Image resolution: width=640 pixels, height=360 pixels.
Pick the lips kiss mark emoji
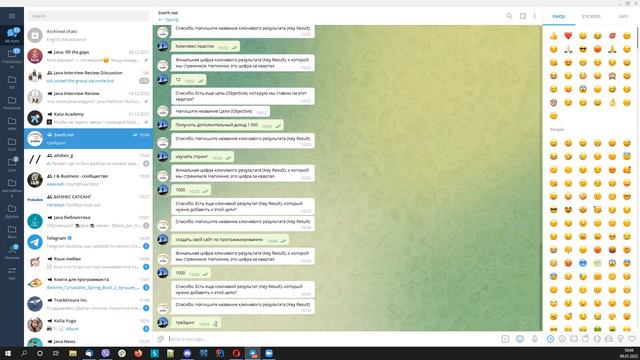pyautogui.click(x=612, y=36)
